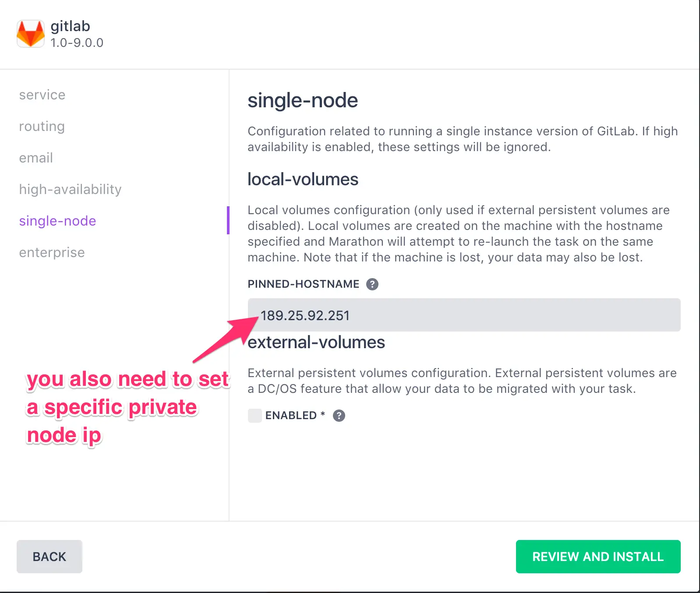The height and width of the screenshot is (593, 700).
Task: Open the enterprise section
Action: coord(52,253)
